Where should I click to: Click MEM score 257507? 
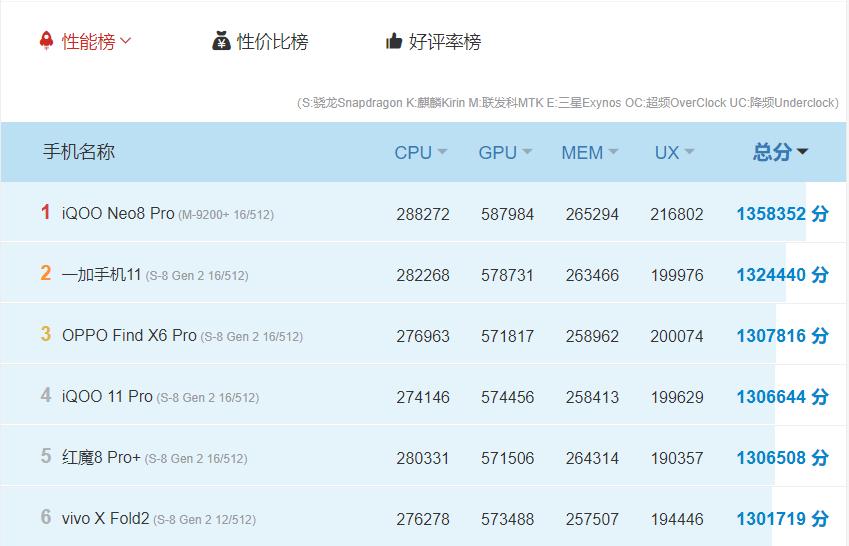click(592, 519)
